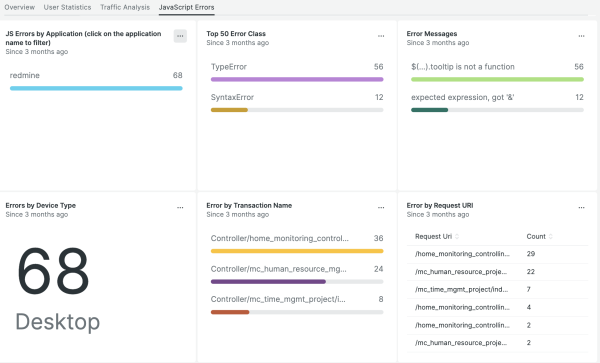
Task: Open ellipsis menu on Error by Transaction Name
Action: 381,208
